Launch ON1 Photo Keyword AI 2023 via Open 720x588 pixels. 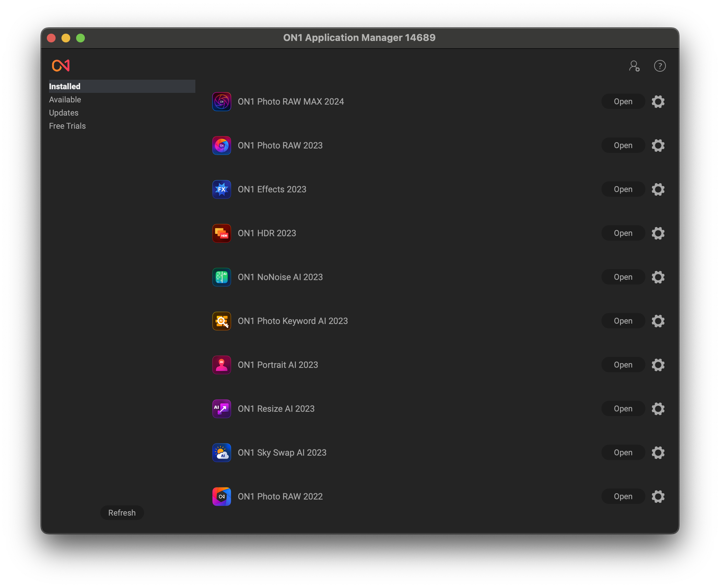[x=623, y=321]
